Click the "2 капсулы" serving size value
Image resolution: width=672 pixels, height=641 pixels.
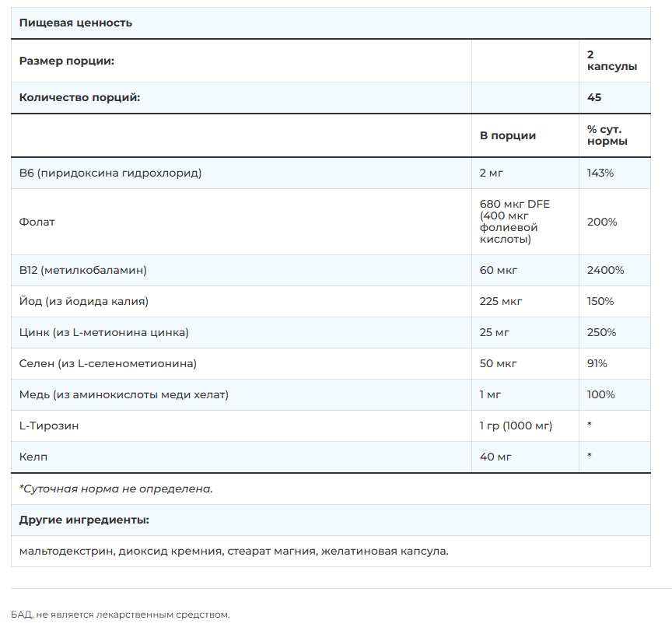click(612, 61)
